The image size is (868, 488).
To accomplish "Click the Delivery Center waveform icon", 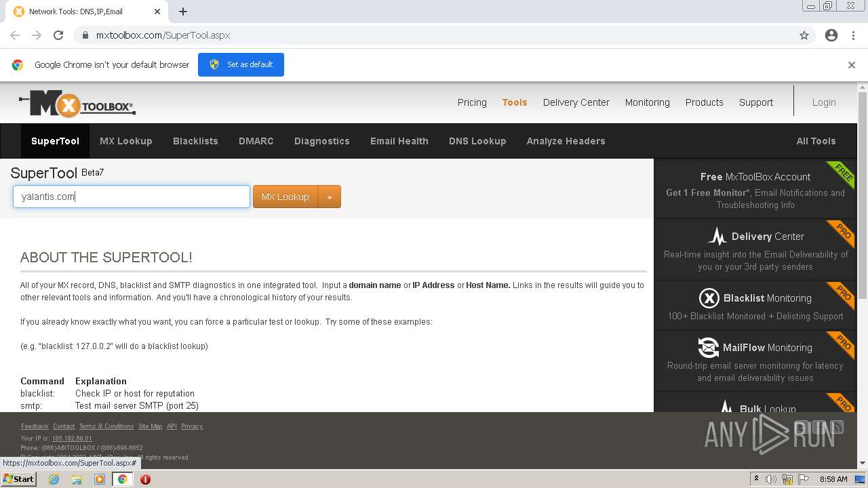I will click(717, 237).
